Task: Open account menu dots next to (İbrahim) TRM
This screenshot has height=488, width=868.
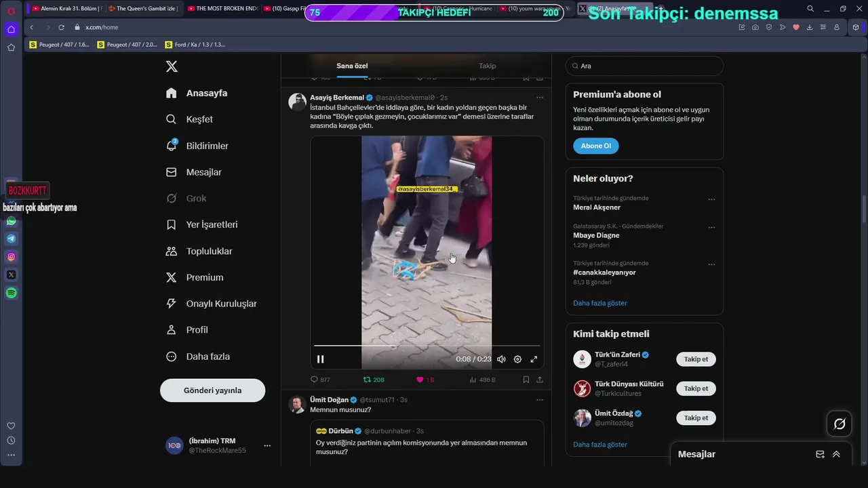Action: [267, 446]
